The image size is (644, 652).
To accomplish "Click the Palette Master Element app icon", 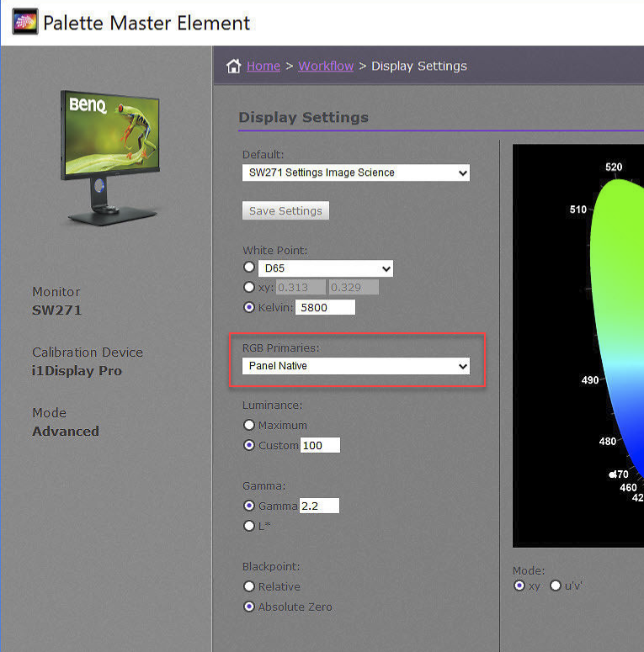I will [x=25, y=22].
